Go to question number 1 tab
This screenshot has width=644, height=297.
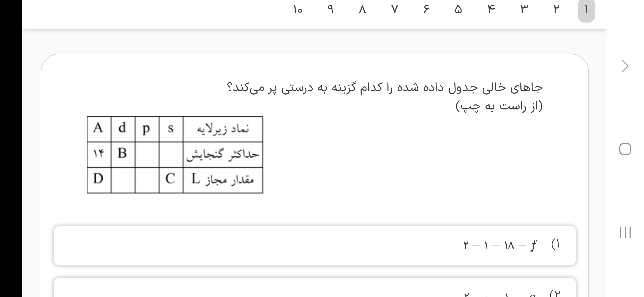pos(586,10)
